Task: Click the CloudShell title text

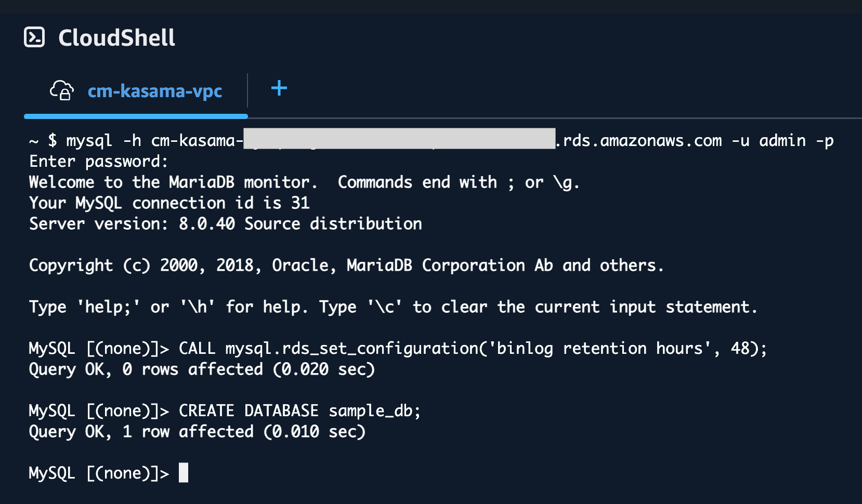Action: [x=116, y=37]
